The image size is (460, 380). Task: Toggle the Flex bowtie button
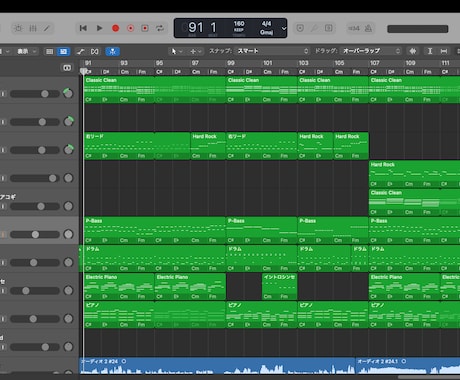click(95, 51)
